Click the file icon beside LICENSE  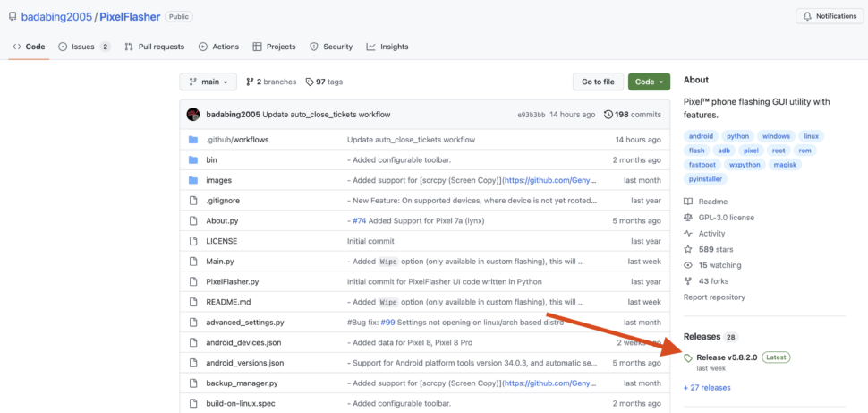(x=193, y=241)
